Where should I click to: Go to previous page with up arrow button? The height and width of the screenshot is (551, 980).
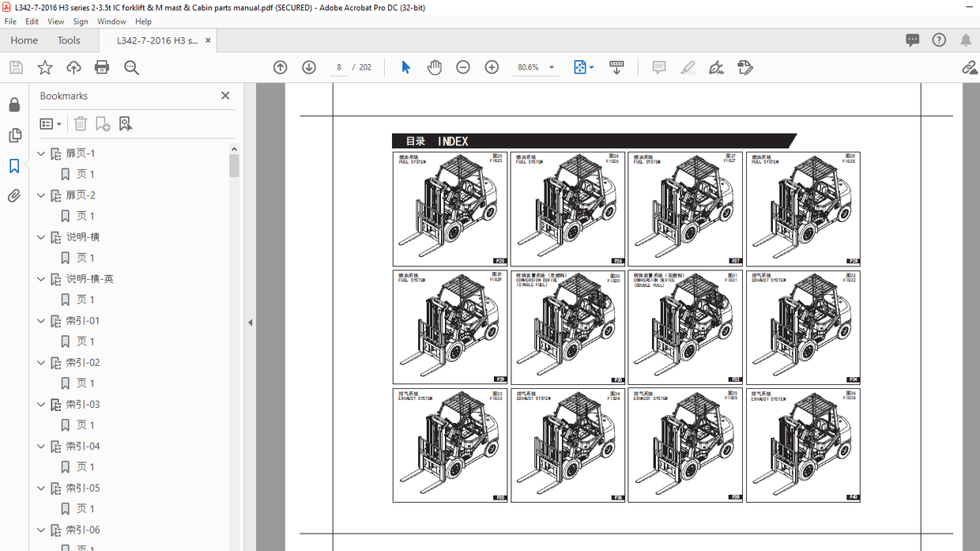click(280, 67)
